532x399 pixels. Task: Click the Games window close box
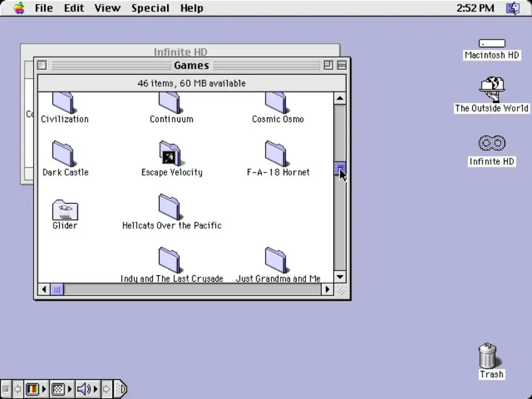(42, 65)
